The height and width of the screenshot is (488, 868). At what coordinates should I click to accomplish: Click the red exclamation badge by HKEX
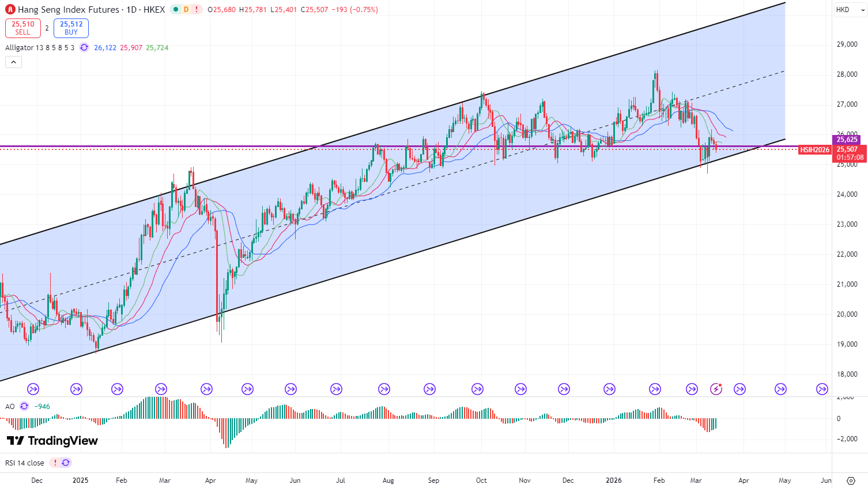click(x=197, y=10)
